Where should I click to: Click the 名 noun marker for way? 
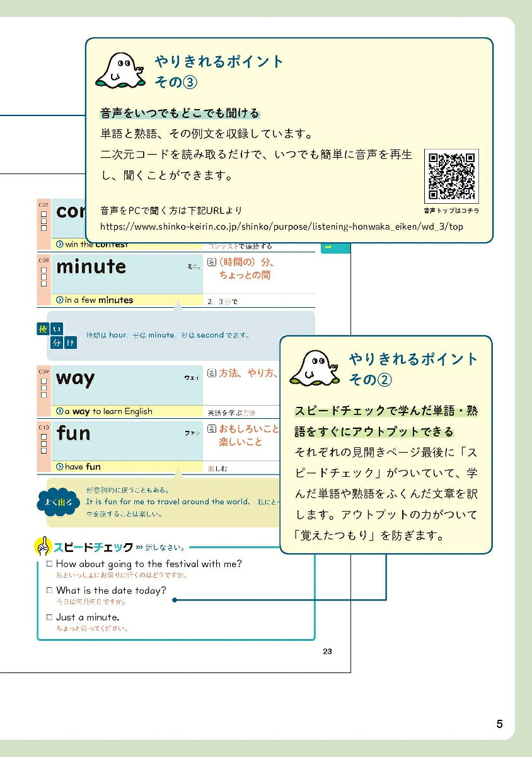click(x=212, y=373)
